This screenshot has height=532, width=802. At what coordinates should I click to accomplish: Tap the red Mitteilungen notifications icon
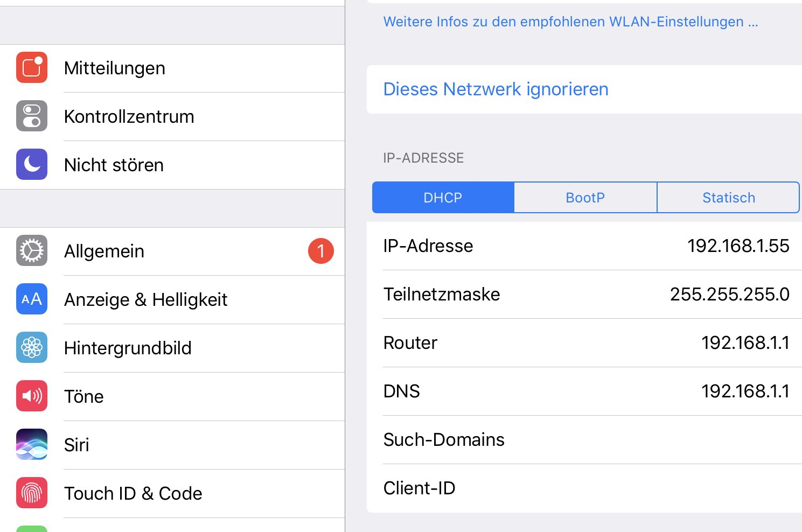click(32, 68)
